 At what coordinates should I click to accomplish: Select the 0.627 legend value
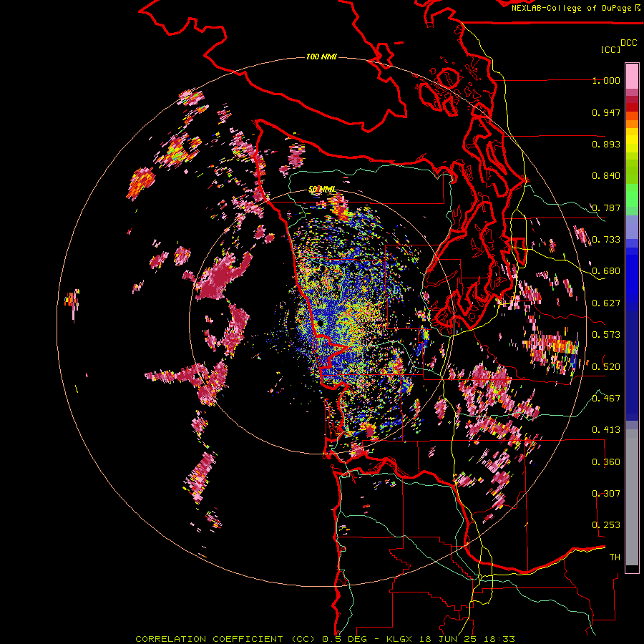click(606, 303)
